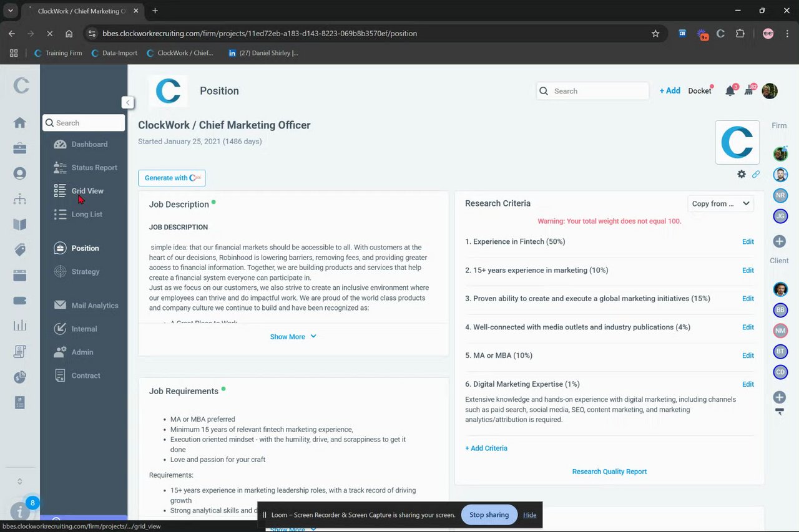Open the info help icon with badge 8
The width and height of the screenshot is (799, 532).
click(21, 512)
